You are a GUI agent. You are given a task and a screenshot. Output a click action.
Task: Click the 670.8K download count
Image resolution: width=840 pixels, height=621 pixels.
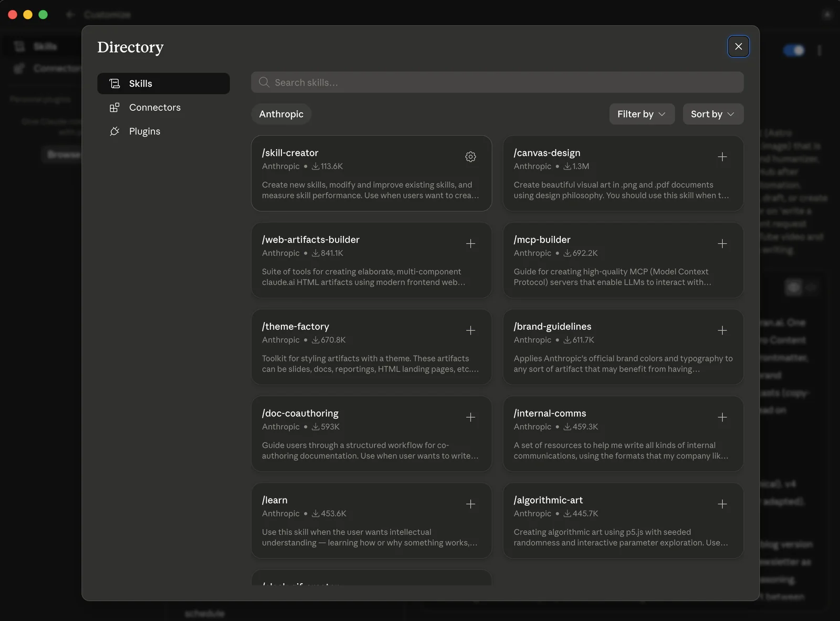click(333, 340)
